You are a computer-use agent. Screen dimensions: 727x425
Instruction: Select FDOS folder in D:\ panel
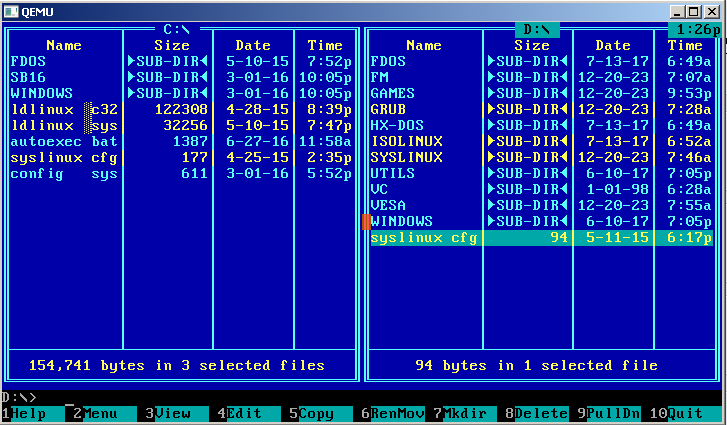(x=388, y=61)
